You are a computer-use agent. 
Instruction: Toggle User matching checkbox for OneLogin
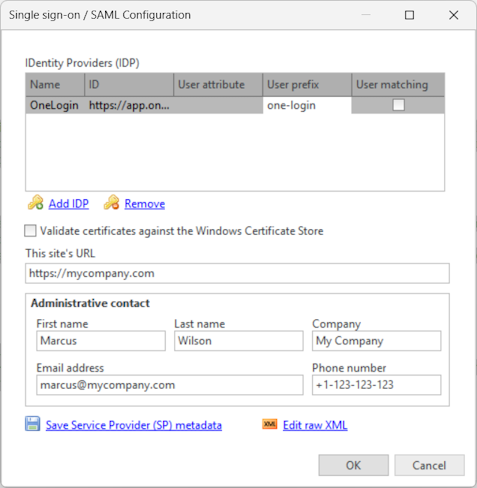[398, 105]
